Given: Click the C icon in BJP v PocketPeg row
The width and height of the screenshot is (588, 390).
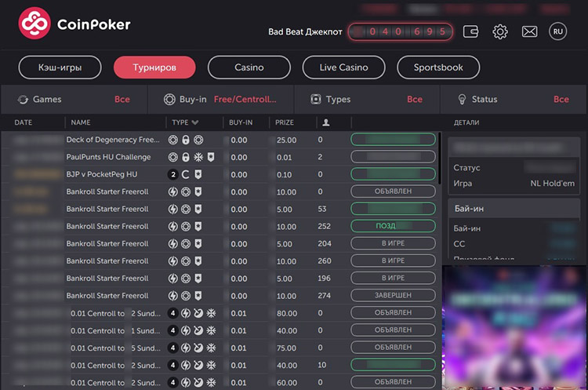Looking at the screenshot, I should 186,174.
